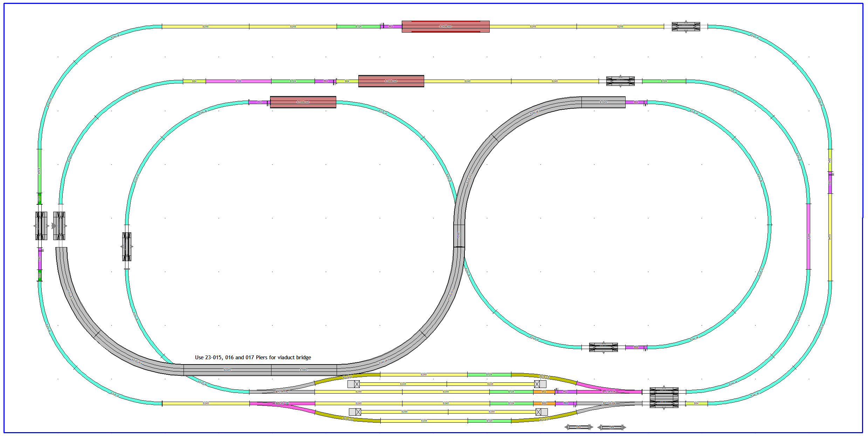Select the left spare double-arrow piece at bottom
The height and width of the screenshot is (436, 868).
pyautogui.click(x=578, y=427)
